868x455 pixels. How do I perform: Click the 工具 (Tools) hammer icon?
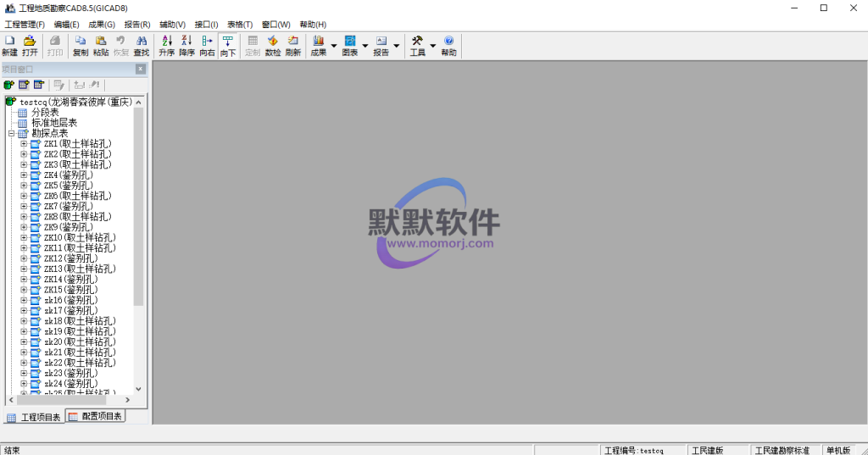(417, 46)
